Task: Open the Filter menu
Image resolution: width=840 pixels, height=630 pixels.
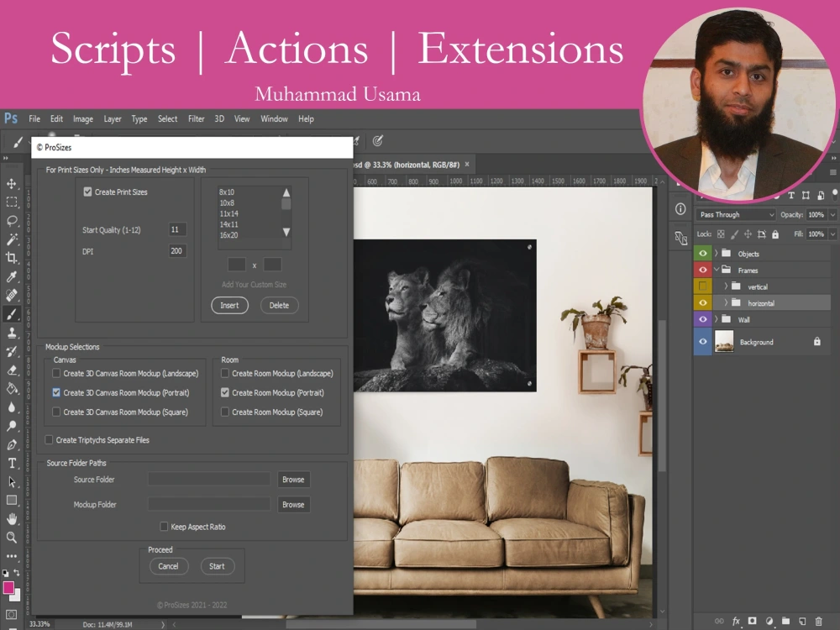Action: pos(196,118)
